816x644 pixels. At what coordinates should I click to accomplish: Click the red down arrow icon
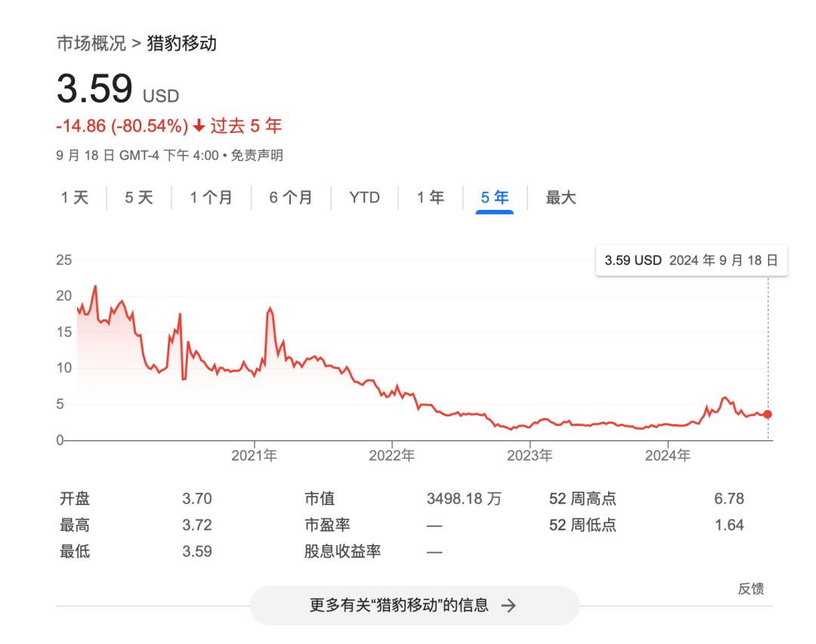click(199, 125)
